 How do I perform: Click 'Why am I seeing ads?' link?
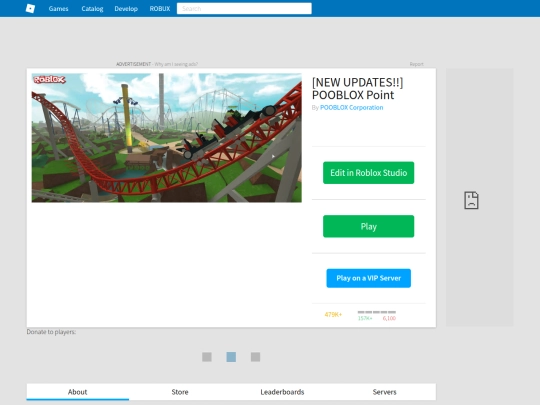(x=176, y=64)
